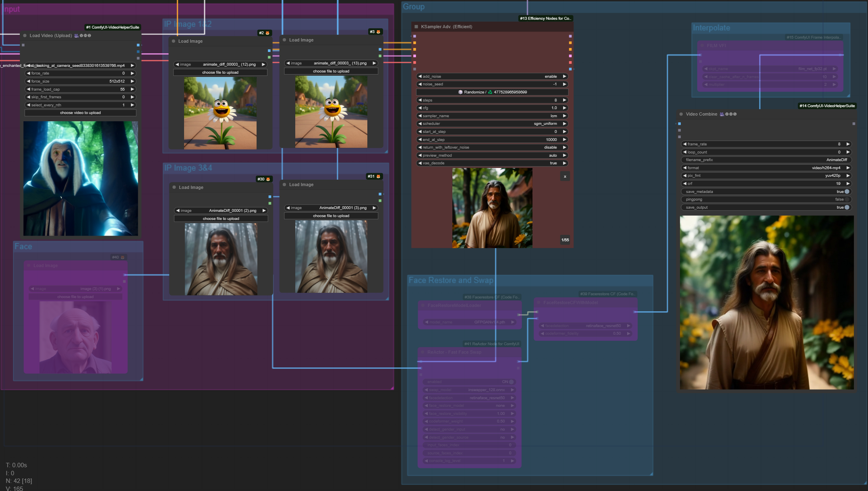Viewport: 868px width, 491px height.
Task: Open the scheduler sgm_uniform dropdown
Action: coord(491,124)
